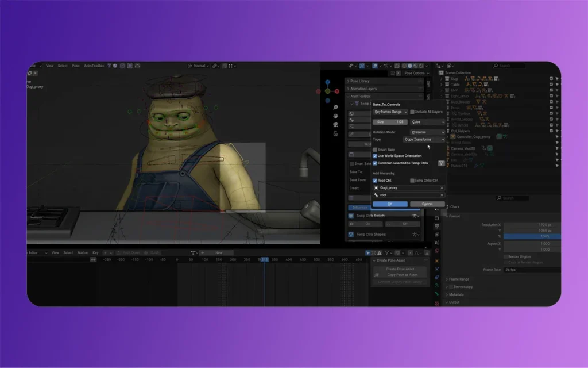Uncheck Constrain selected to Temp Ctrls
588x368 pixels.
tap(374, 163)
